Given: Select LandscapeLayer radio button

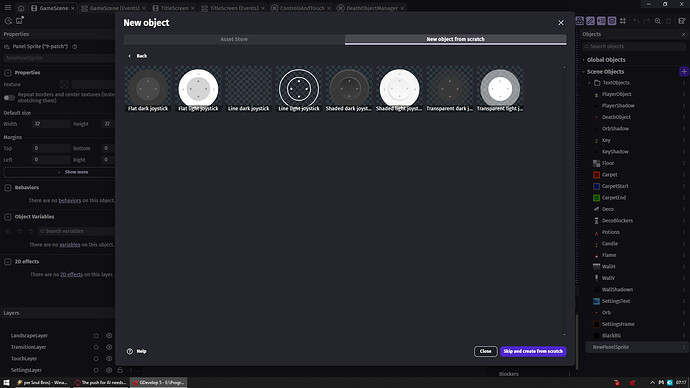Looking at the screenshot, I should click(x=96, y=336).
